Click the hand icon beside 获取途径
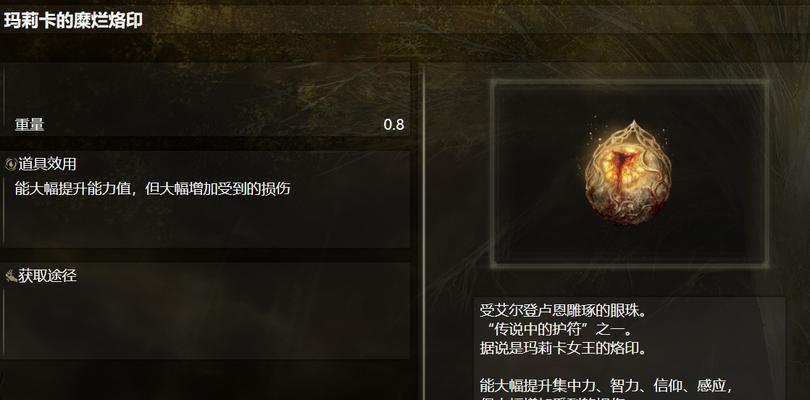 [x=10, y=276]
